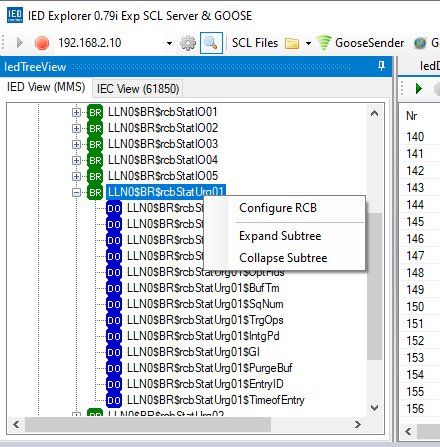Click DO icon of rcbStatUrg01$SqNum
Viewport: 440px width, 447px height.
click(x=114, y=304)
